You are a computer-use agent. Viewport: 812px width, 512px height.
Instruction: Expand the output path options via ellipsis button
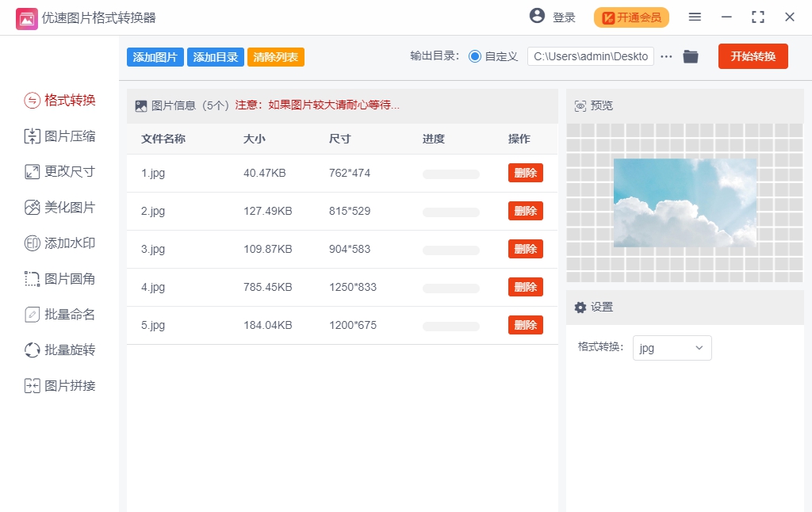point(665,55)
